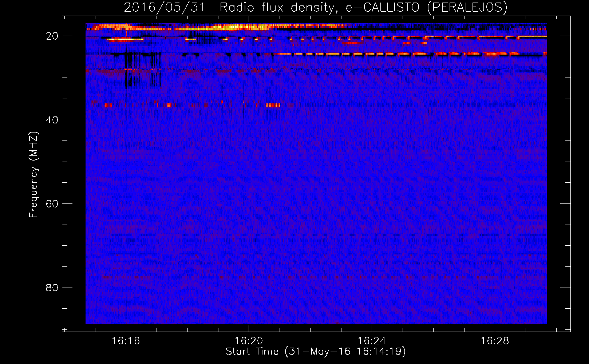Click the 'Frequency (MHZ)' y-axis label
589x364 pixels.
coord(33,175)
